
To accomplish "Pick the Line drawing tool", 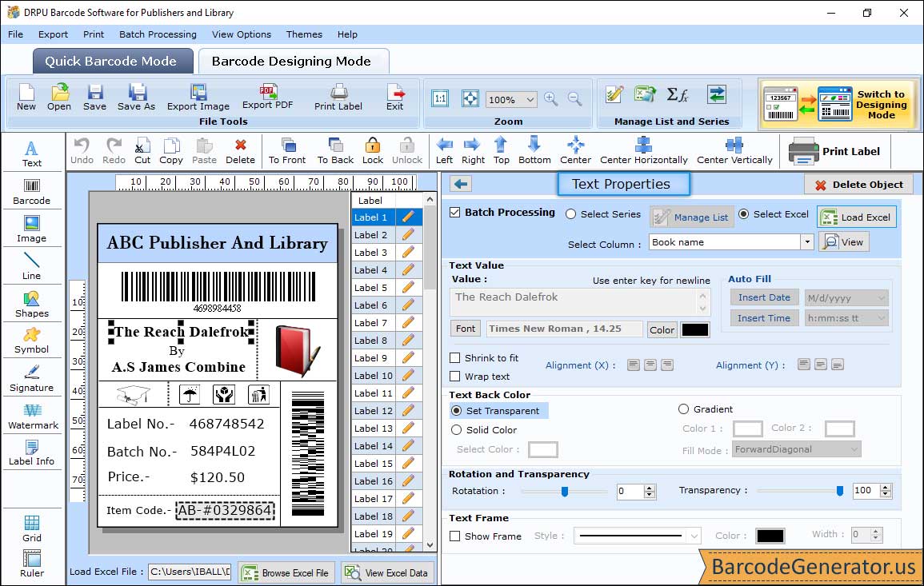I will click(32, 266).
